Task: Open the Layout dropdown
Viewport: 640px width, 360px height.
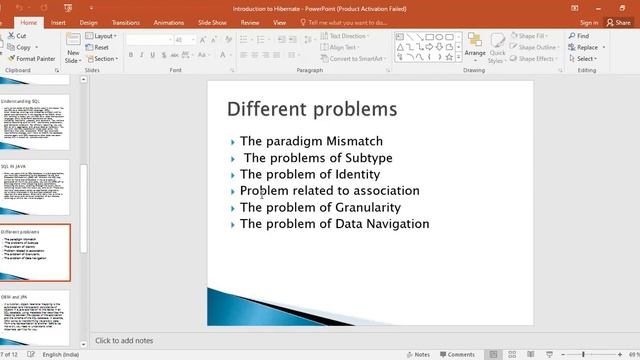Action: pyautogui.click(x=101, y=36)
